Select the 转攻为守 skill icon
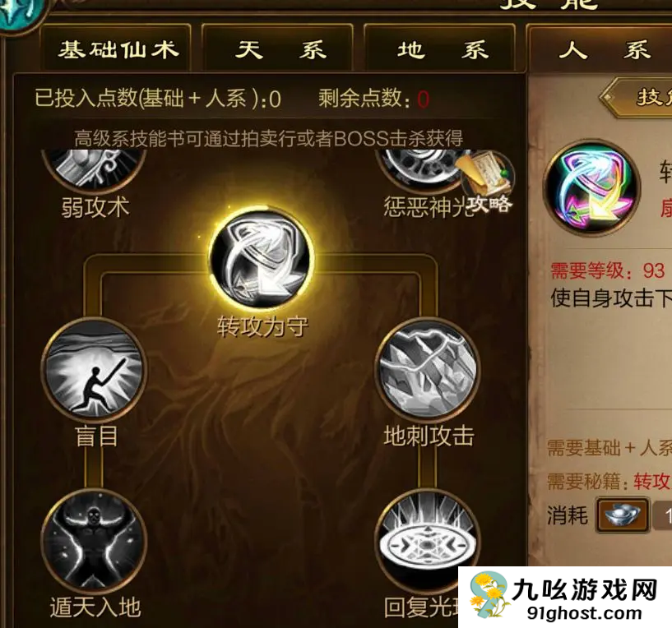 (262, 259)
